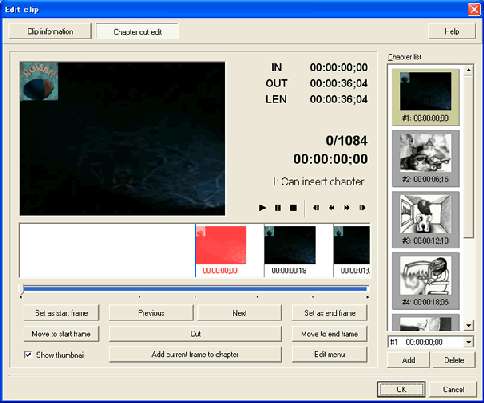Confirm with the OK button
This screenshot has width=484, height=403.
pyautogui.click(x=401, y=389)
